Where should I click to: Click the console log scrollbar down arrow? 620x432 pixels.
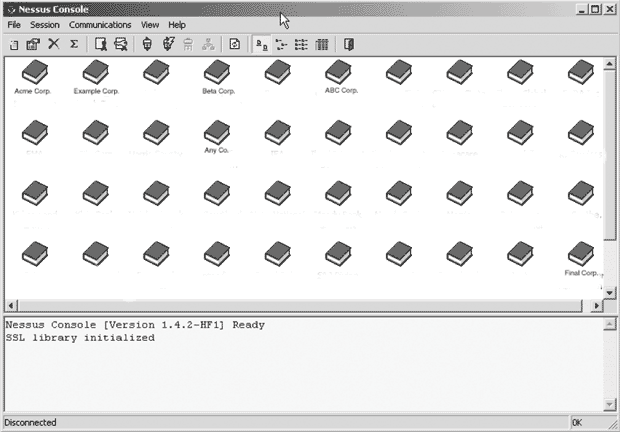tap(611, 403)
